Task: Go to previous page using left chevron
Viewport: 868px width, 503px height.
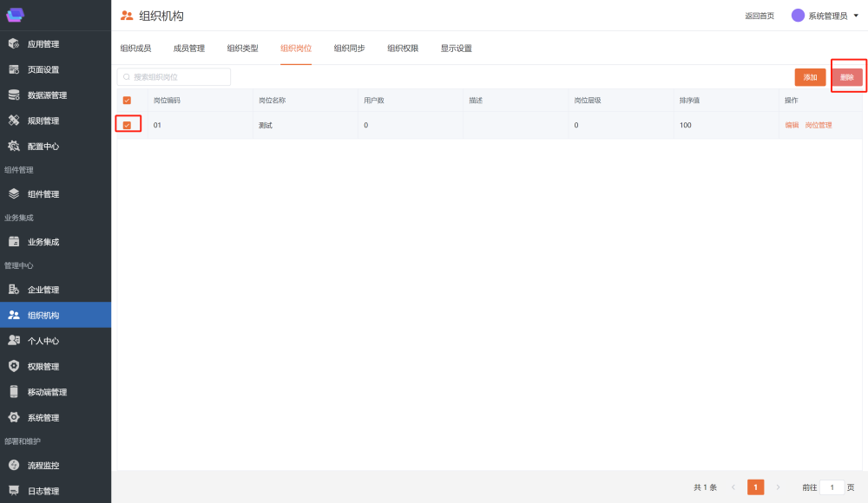Action: point(733,487)
